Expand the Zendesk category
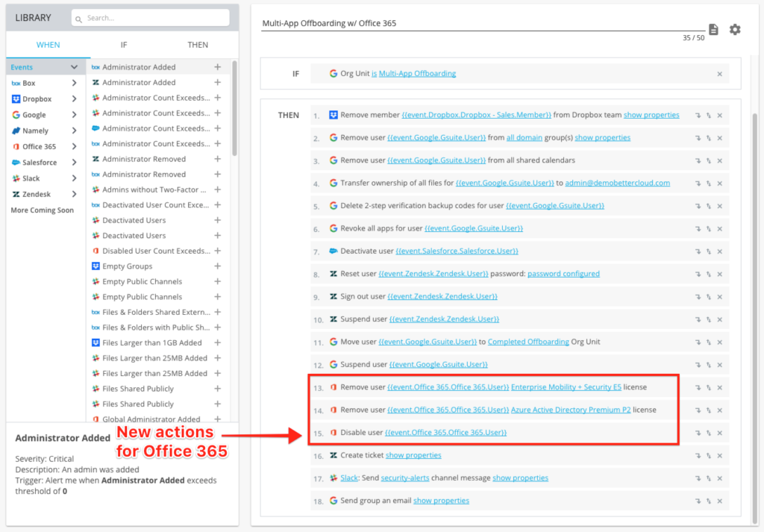764x532 pixels. [74, 194]
